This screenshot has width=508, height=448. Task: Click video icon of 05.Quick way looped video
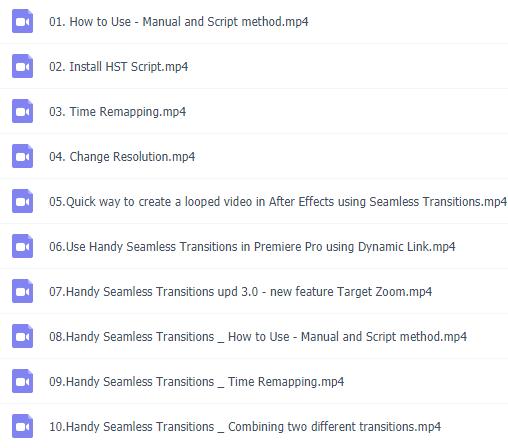22,201
